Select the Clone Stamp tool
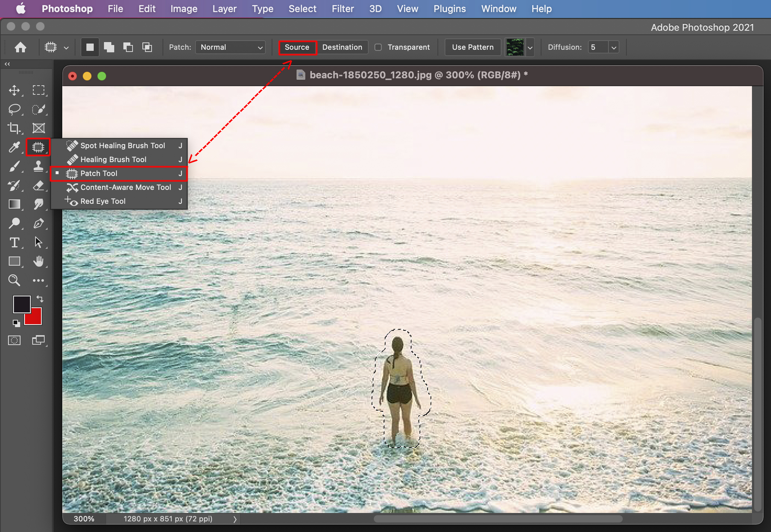Viewport: 771px width, 532px height. click(x=38, y=166)
